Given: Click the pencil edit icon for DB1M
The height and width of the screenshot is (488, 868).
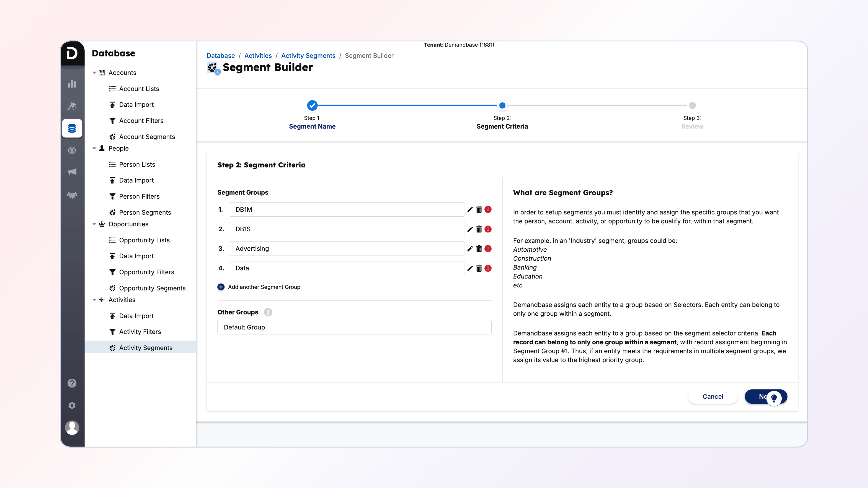Looking at the screenshot, I should (470, 209).
